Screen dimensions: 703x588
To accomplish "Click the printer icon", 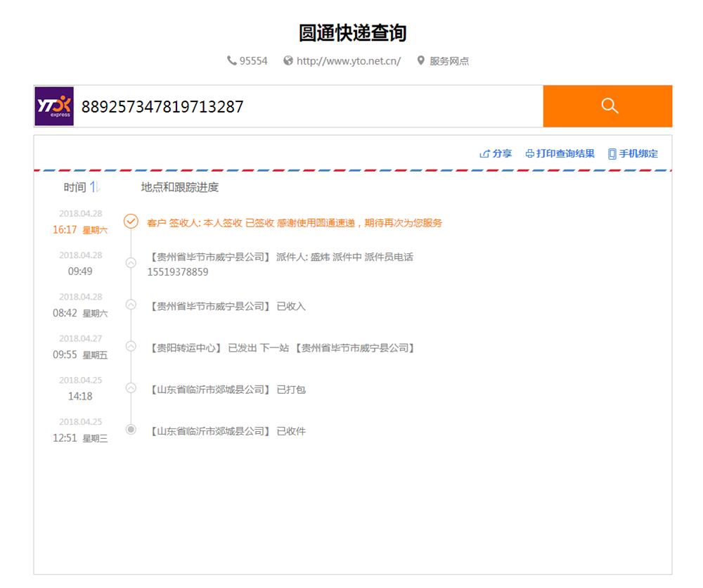I will click(529, 154).
